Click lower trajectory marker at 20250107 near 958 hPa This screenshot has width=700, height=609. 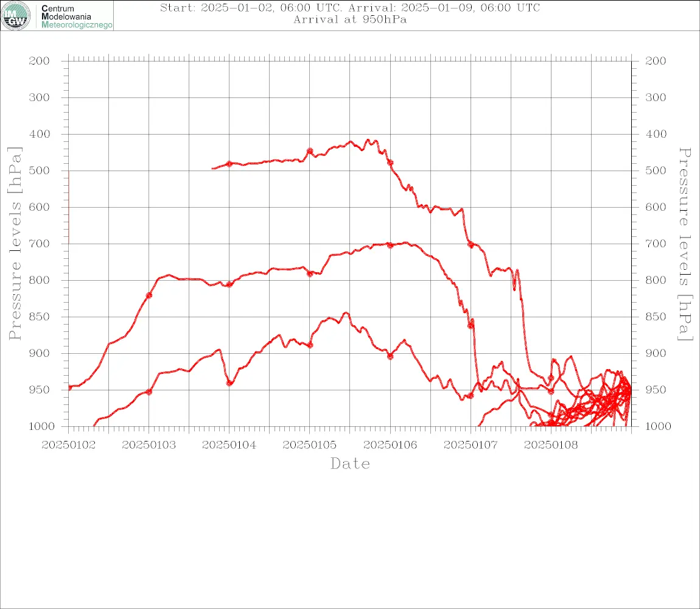point(470,396)
